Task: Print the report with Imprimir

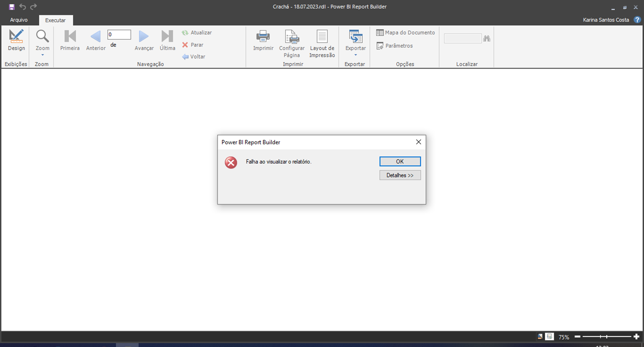Action: [263, 40]
